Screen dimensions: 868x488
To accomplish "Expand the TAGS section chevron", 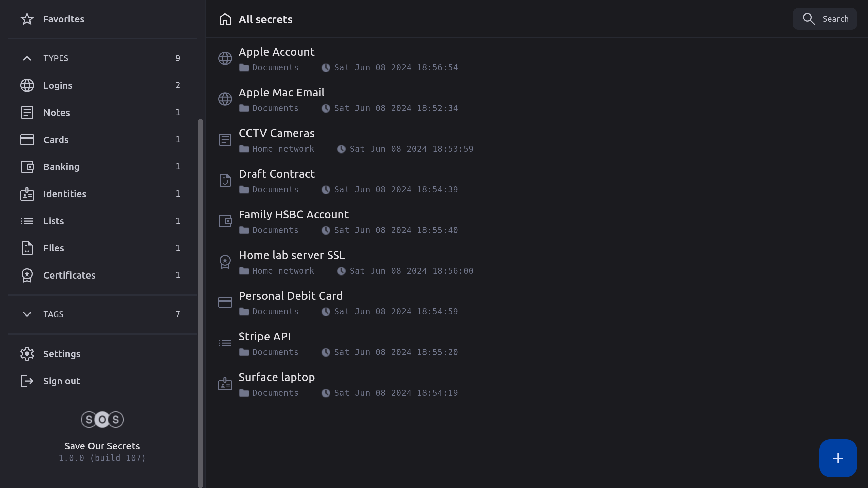I will pyautogui.click(x=27, y=314).
